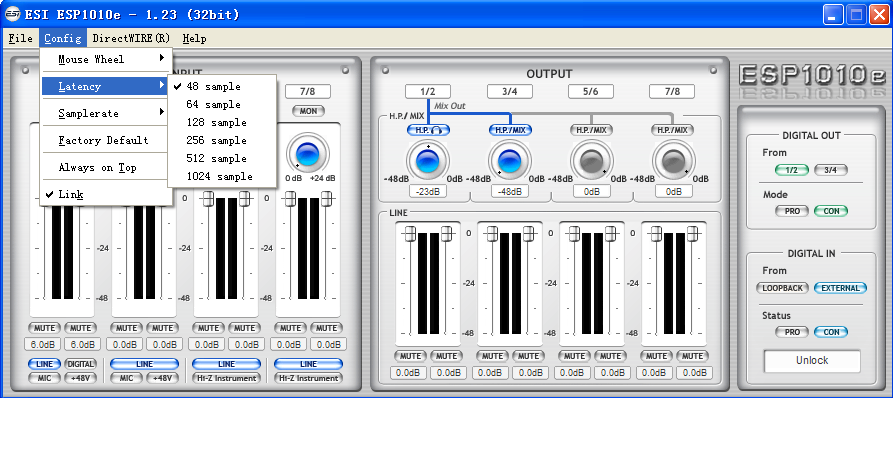Select EXTERNAL as Digital In source
Screen dimensions: 893x450
(x=840, y=288)
